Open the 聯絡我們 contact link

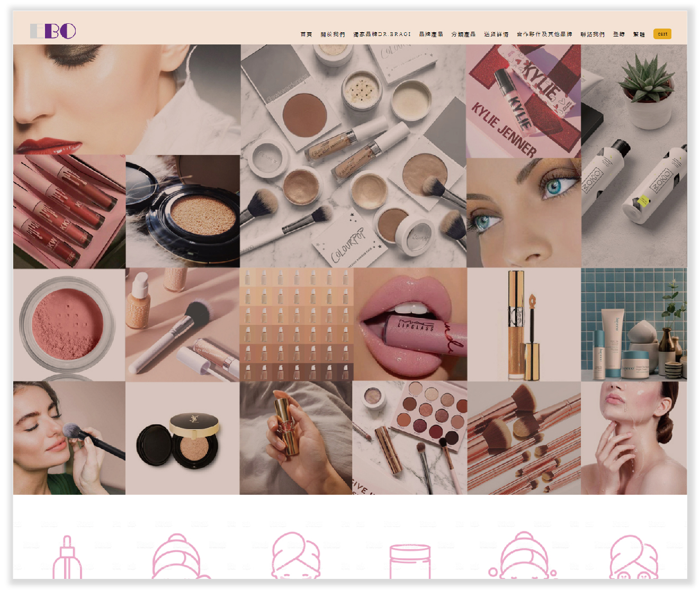[x=593, y=34]
